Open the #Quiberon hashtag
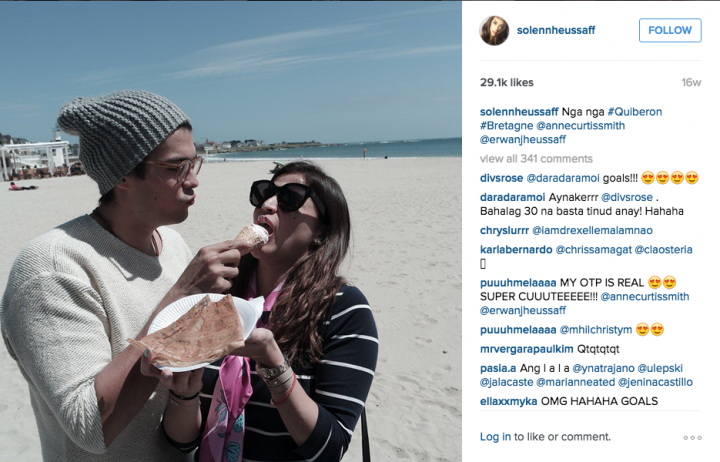Viewport: 720px width, 462px height. [x=635, y=112]
